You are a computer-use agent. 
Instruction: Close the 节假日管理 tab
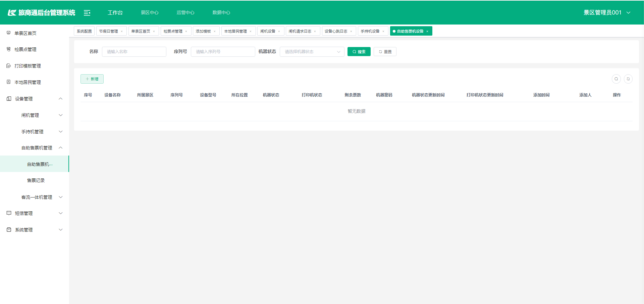coord(122,31)
